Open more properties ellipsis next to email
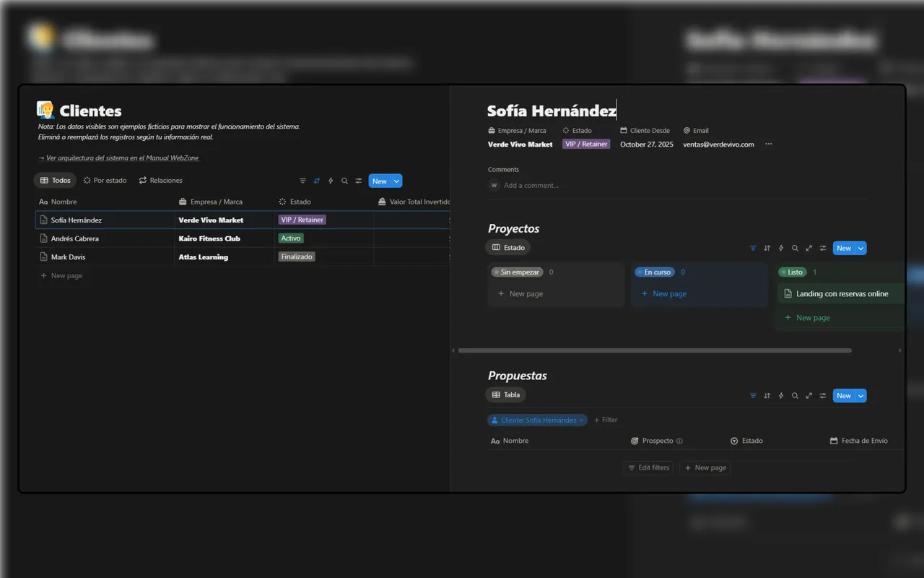Viewport: 924px width, 578px height. [768, 144]
